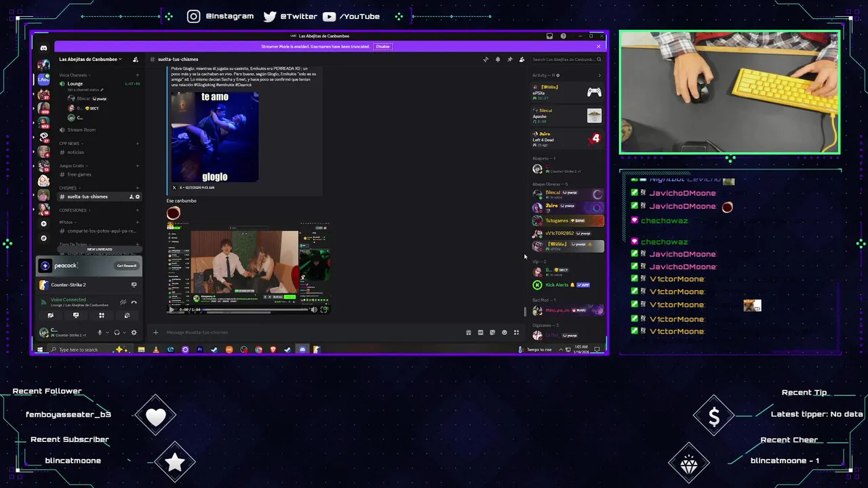Click Get Reward on peacock quest

click(127, 266)
